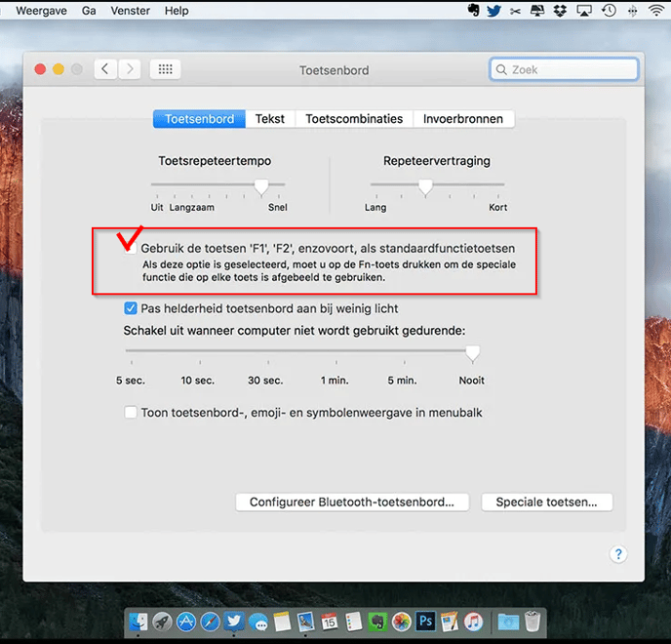Click Twitter bird in menu bar
This screenshot has height=644, width=671.
point(493,11)
